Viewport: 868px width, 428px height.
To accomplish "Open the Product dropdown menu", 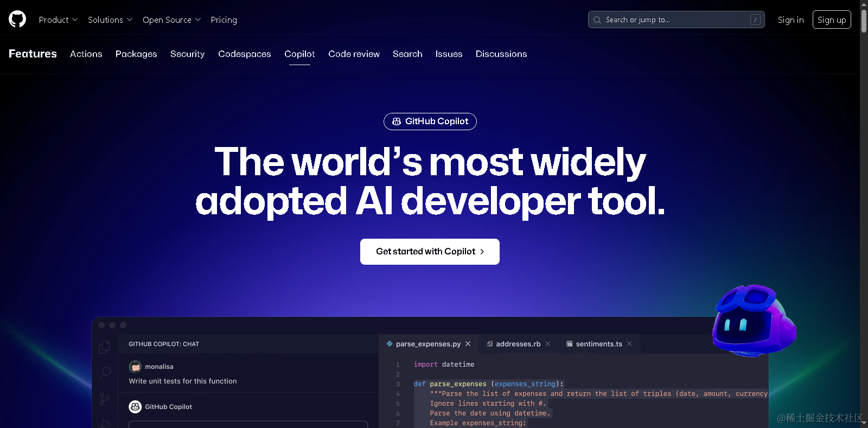I will (x=58, y=20).
